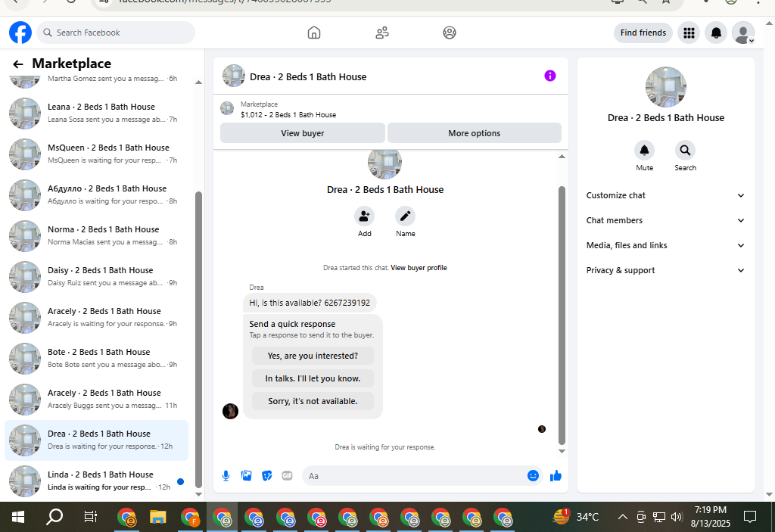Open Task View in taskbar
The width and height of the screenshot is (775, 532).
pos(91,517)
